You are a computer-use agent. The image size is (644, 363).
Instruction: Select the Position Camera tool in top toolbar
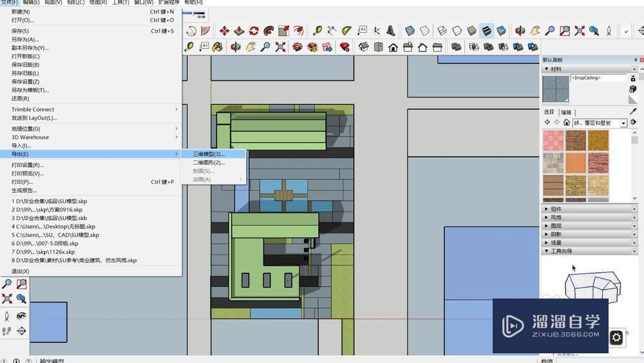pos(609,31)
